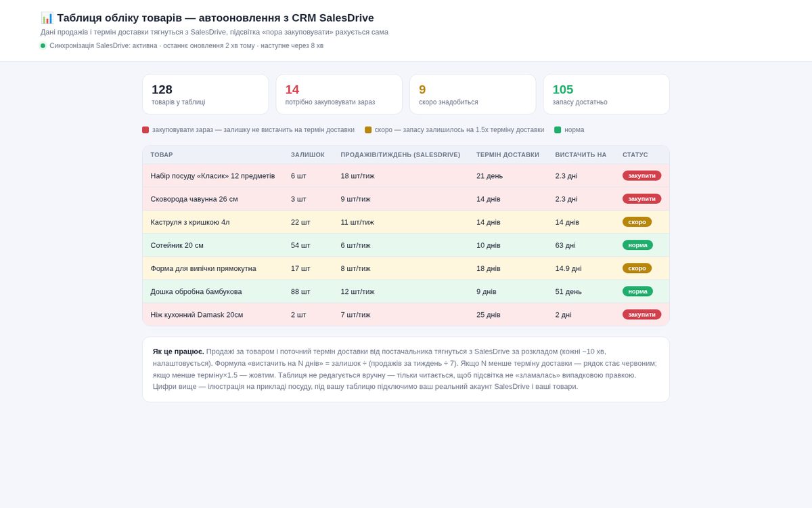The width and height of the screenshot is (812, 508).
Task: Click the 'Вистачить на' column header
Action: (581, 154)
